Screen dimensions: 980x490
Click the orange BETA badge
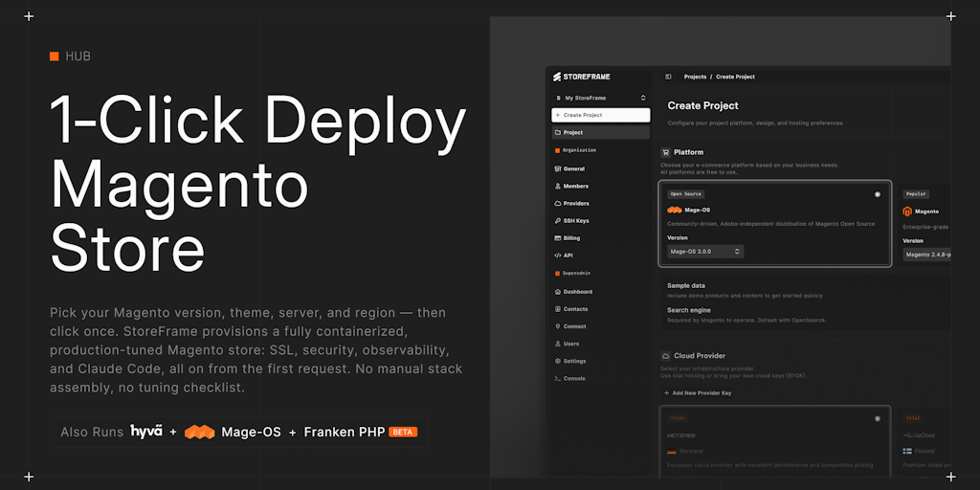403,432
